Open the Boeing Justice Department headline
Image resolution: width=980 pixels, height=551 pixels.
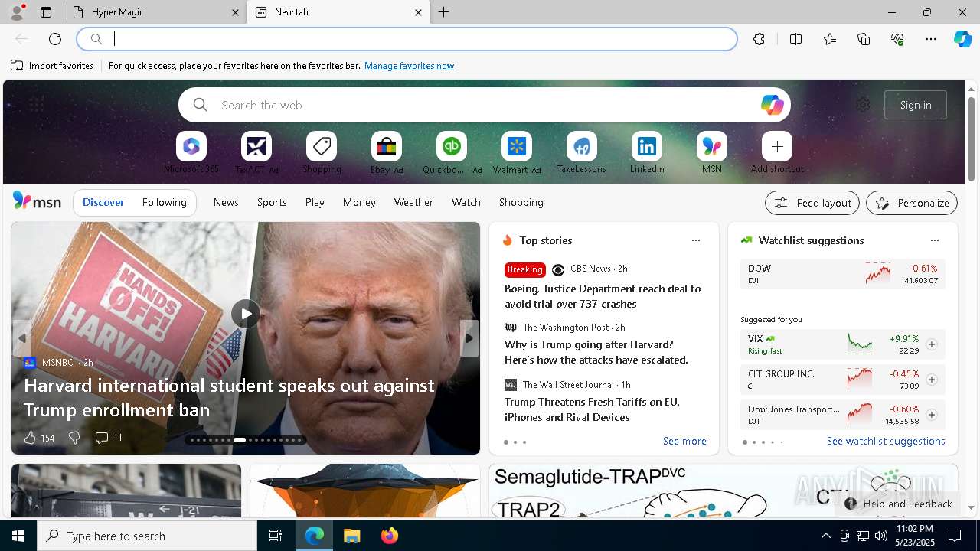coord(603,296)
